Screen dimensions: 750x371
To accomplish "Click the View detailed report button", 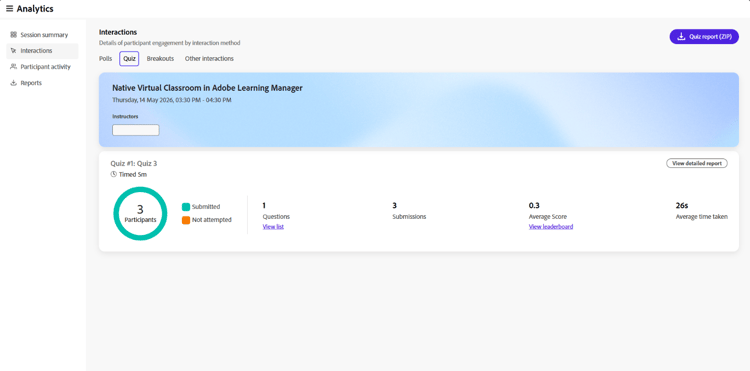I will tap(697, 164).
